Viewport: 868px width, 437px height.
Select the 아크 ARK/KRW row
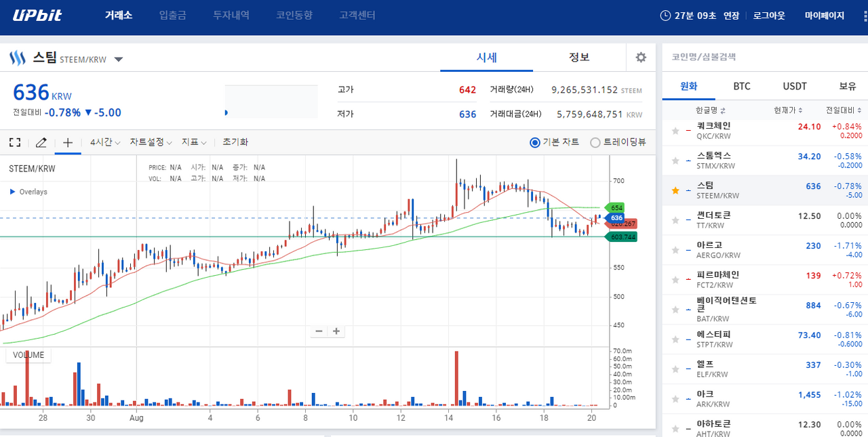pyautogui.click(x=765, y=399)
